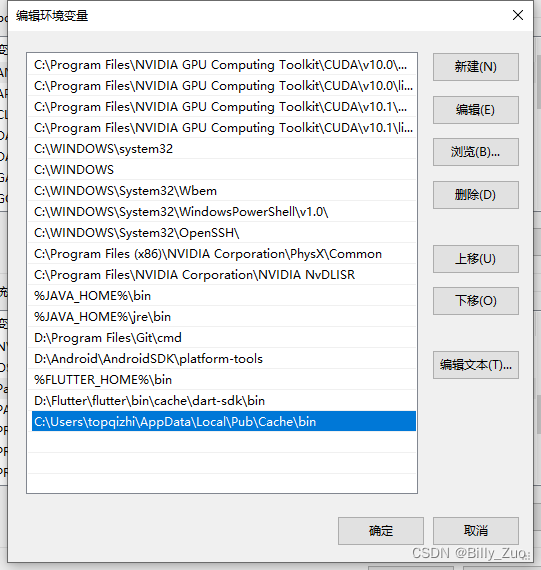Select C:\WINDOWS\System32\Wbem entry

[222, 191]
